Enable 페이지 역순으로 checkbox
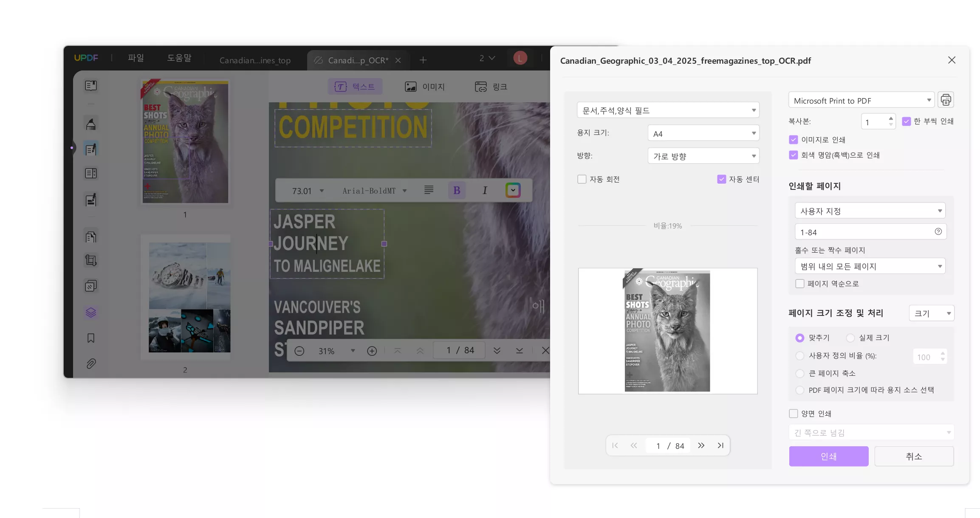Viewport: 980px width, 518px height. click(800, 284)
